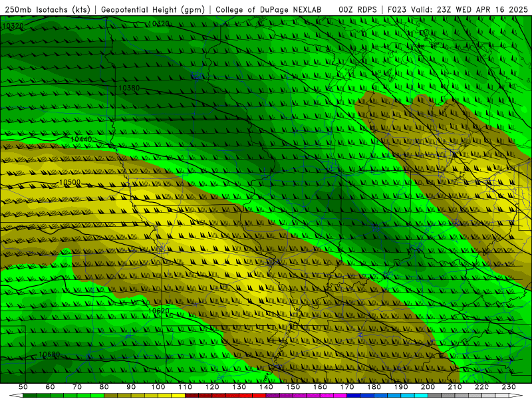
Task: Click the 10680 height contour label
Action: 49,354
